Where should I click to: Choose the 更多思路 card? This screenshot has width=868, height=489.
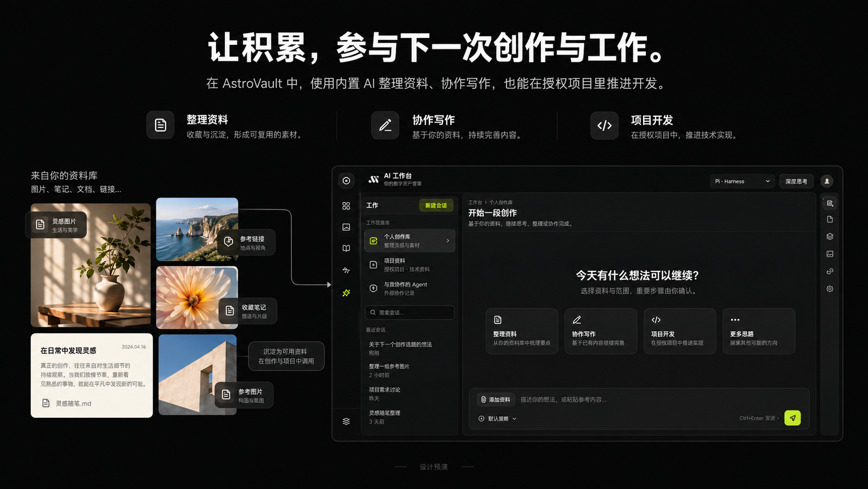[x=758, y=331]
